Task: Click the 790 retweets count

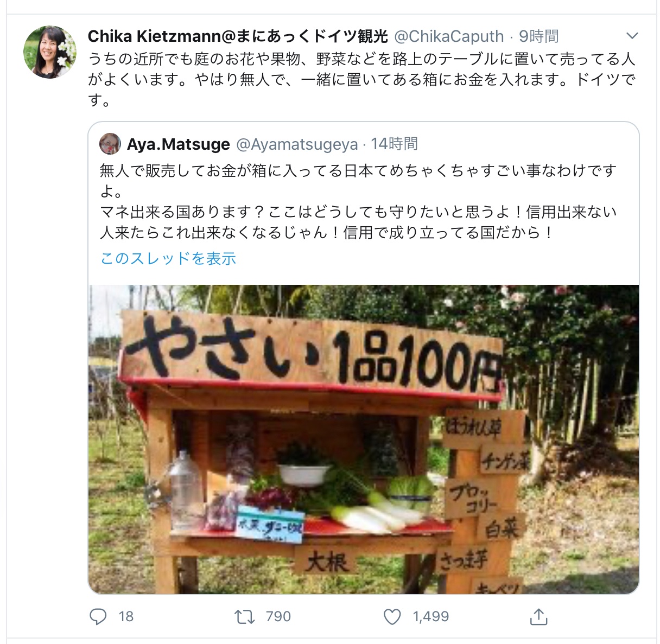Action: coord(278,617)
